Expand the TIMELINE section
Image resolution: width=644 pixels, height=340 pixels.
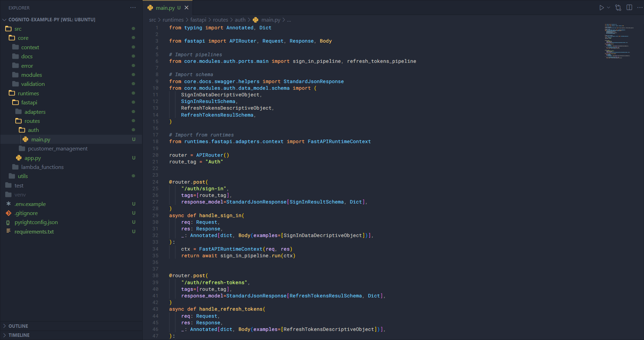tap(19, 335)
